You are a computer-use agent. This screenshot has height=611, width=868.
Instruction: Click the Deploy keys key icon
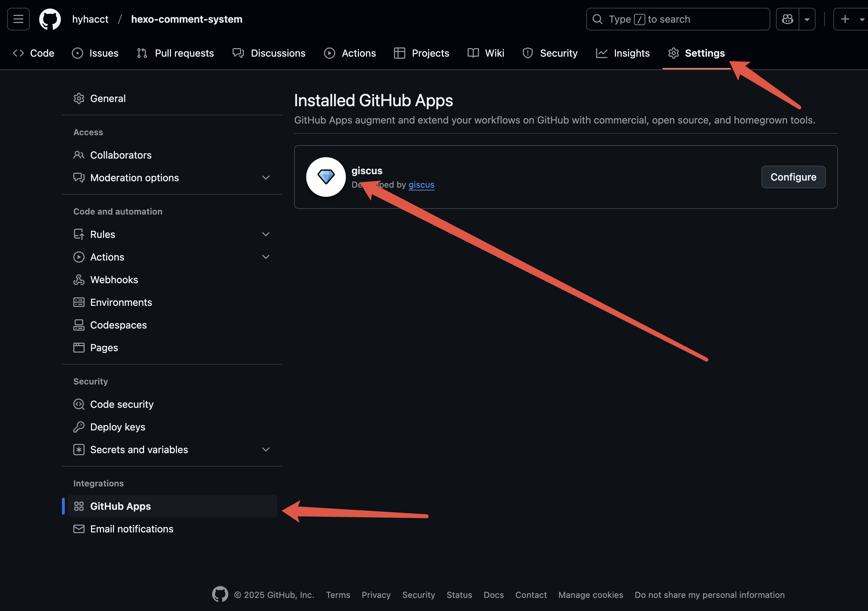(x=79, y=427)
